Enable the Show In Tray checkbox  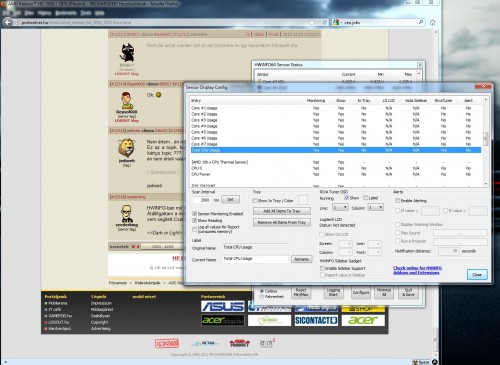(255, 201)
